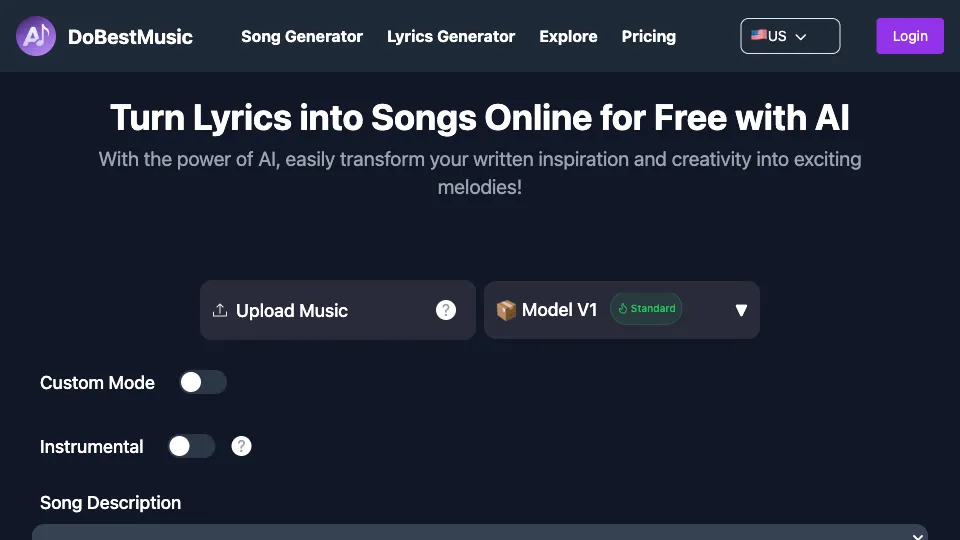This screenshot has height=540, width=960.
Task: Open the Upload Music help question mark
Action: click(446, 310)
